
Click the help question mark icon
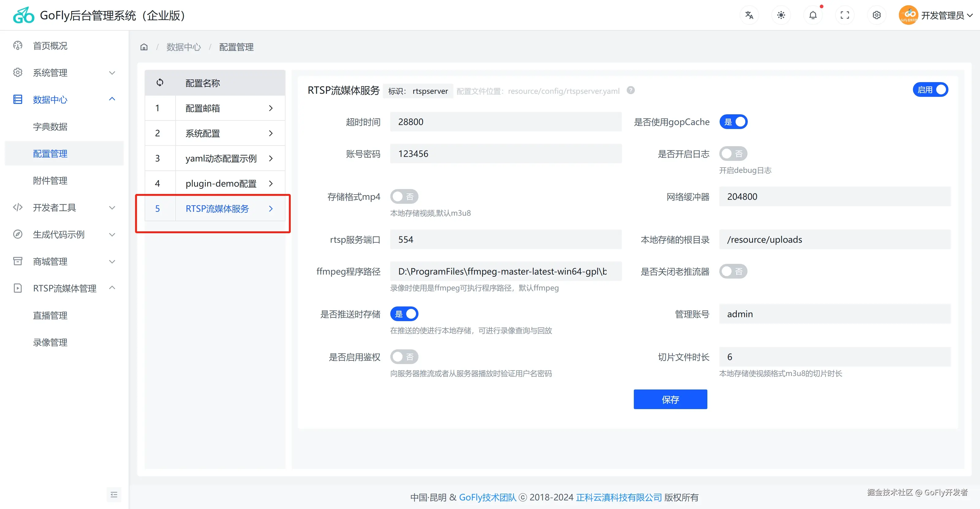click(630, 90)
